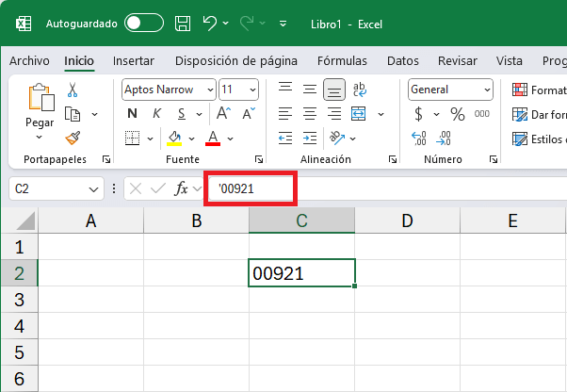Click the currency dollar format icon

pyautogui.click(x=418, y=114)
